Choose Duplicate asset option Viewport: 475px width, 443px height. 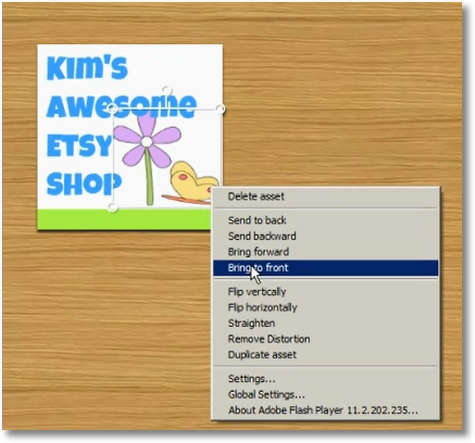325,355
